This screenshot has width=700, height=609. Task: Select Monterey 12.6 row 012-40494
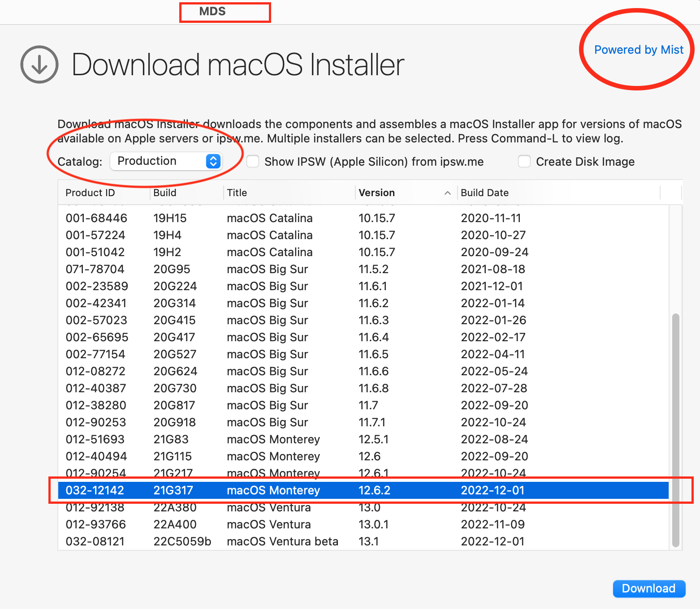363,456
